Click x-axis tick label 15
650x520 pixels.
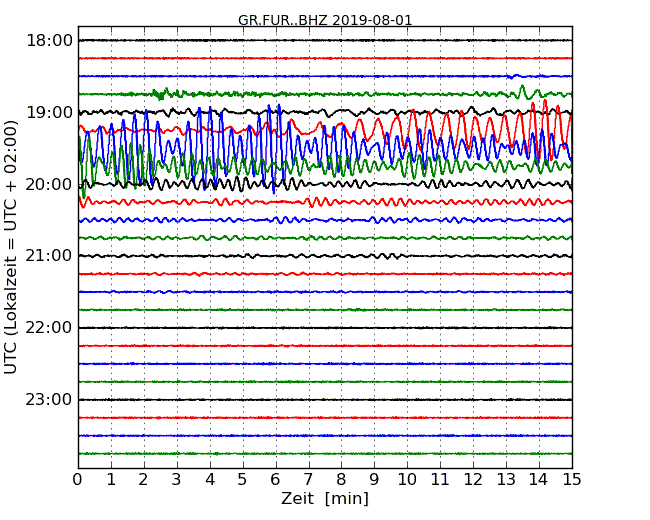coord(572,479)
